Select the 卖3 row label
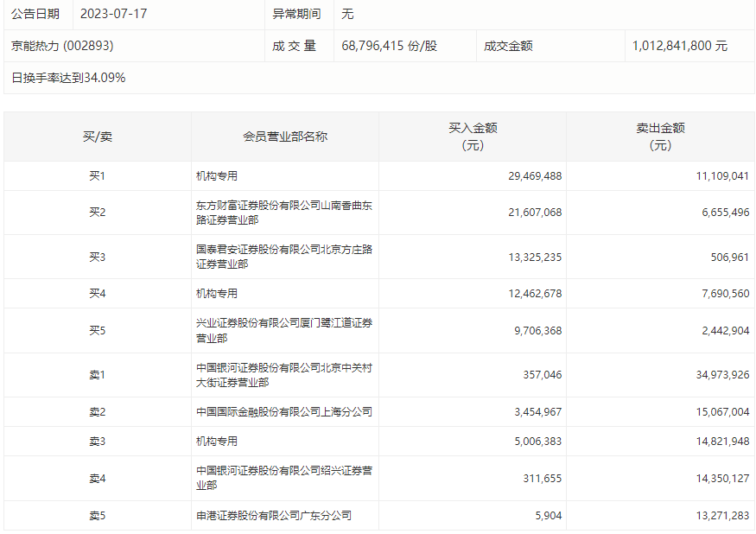 click(x=98, y=442)
